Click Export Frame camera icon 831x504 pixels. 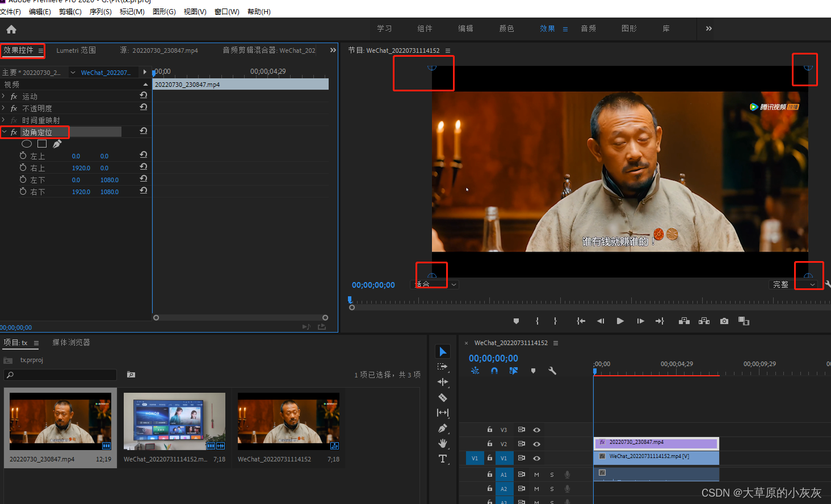pyautogui.click(x=724, y=321)
